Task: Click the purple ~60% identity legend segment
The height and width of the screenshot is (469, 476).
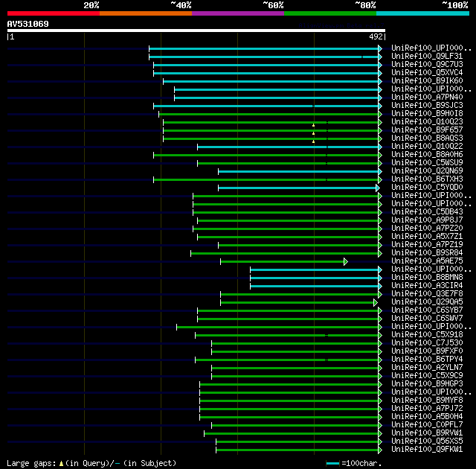Action: pyautogui.click(x=238, y=13)
